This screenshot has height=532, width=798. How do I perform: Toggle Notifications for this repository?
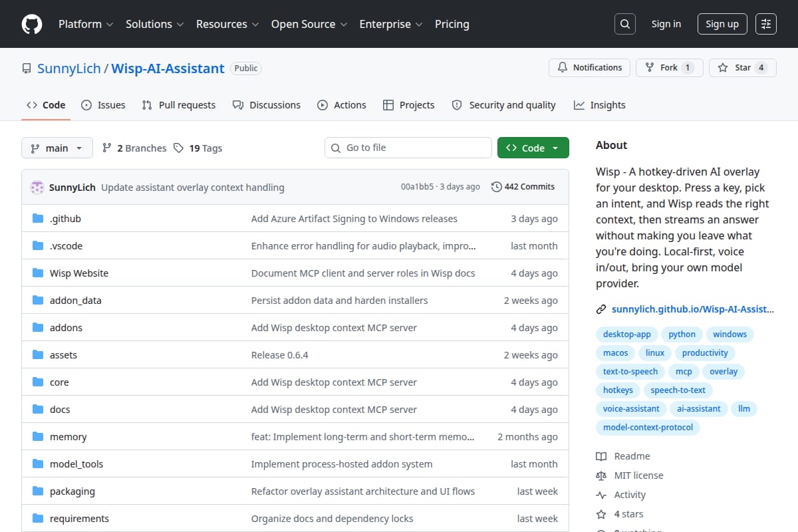pyautogui.click(x=589, y=68)
